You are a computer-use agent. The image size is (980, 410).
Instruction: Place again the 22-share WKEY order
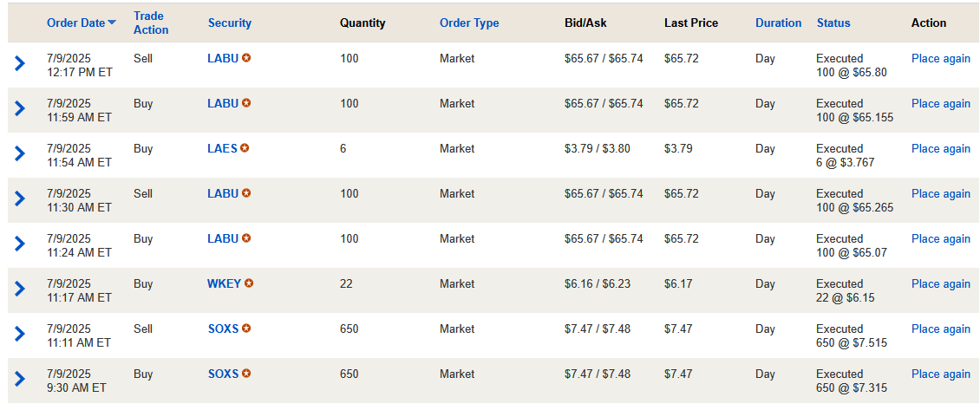click(x=940, y=283)
